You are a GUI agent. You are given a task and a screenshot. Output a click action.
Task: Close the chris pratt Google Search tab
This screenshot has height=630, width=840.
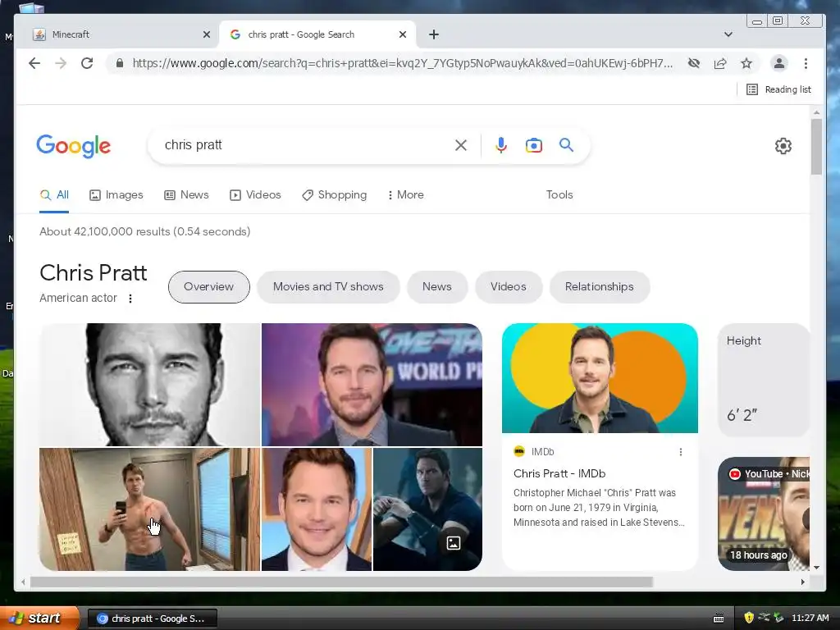point(403,34)
